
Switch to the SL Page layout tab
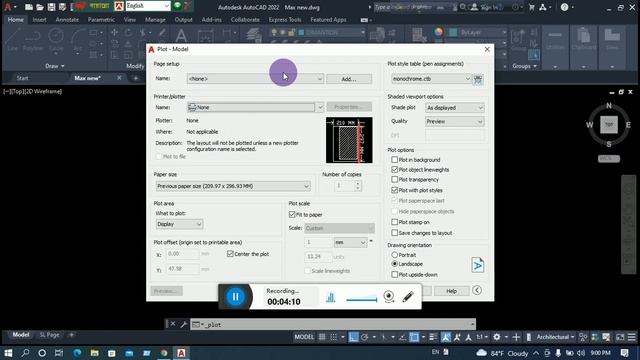49,335
